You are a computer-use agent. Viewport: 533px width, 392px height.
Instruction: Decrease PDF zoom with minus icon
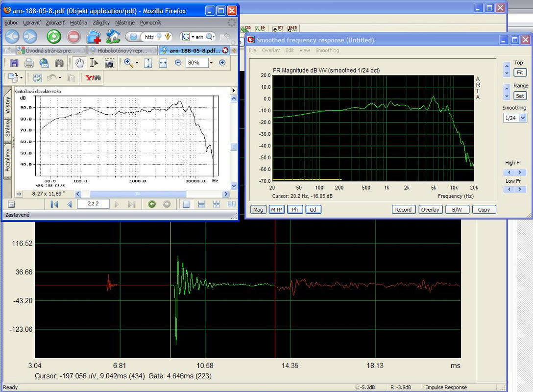(178, 63)
